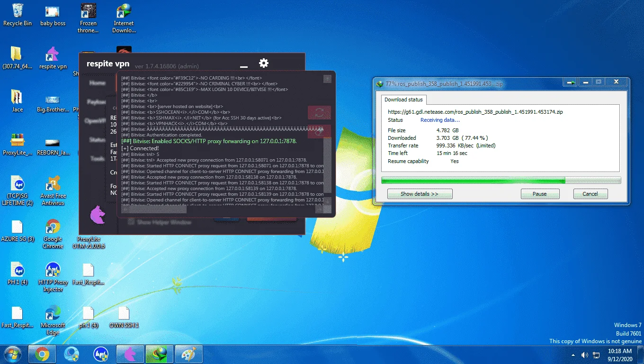The image size is (644, 364).
Task: Switch to respite vpn taskbar button
Action: pyautogui.click(x=130, y=354)
